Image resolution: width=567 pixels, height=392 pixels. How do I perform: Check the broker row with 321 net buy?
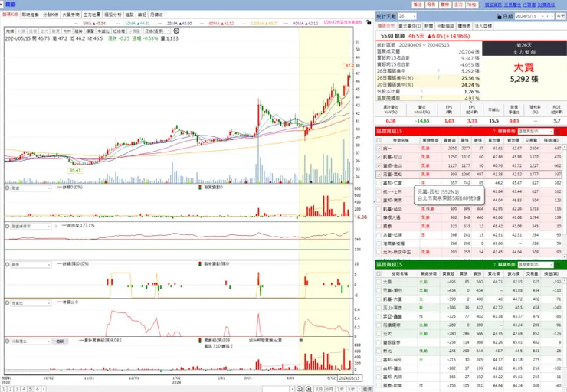pyautogui.click(x=379, y=226)
